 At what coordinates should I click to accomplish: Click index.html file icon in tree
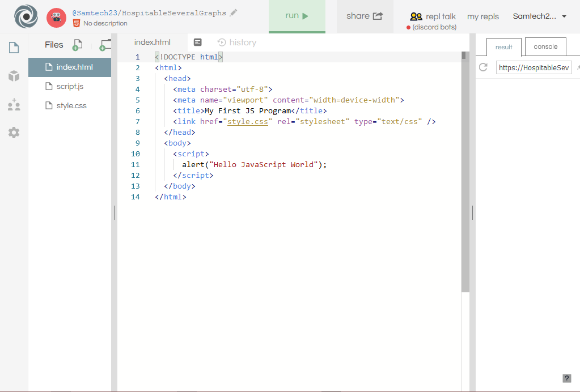49,67
